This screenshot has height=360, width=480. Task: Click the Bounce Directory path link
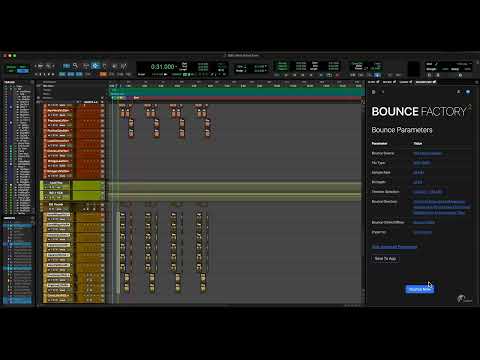click(442, 207)
